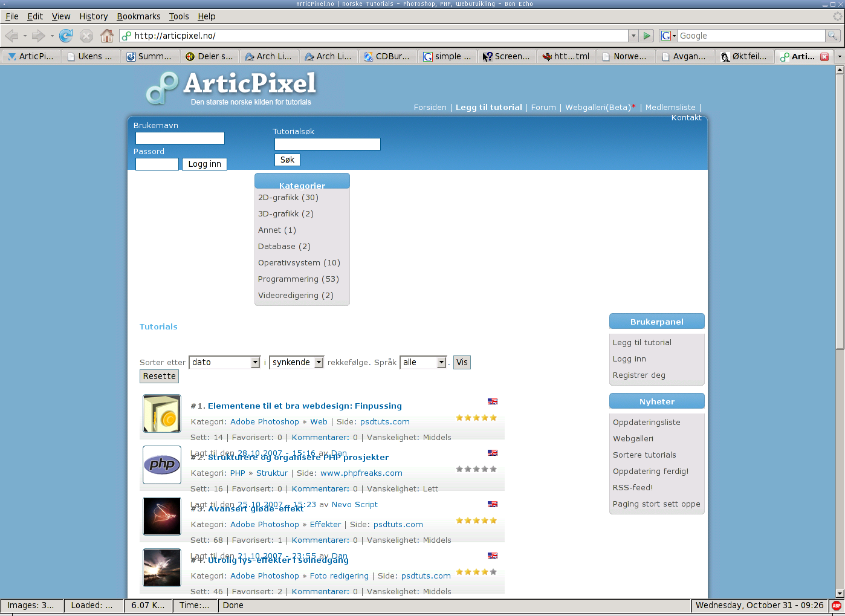Open the Bookmarks menu
Screen dimensions: 845x616
(138, 16)
